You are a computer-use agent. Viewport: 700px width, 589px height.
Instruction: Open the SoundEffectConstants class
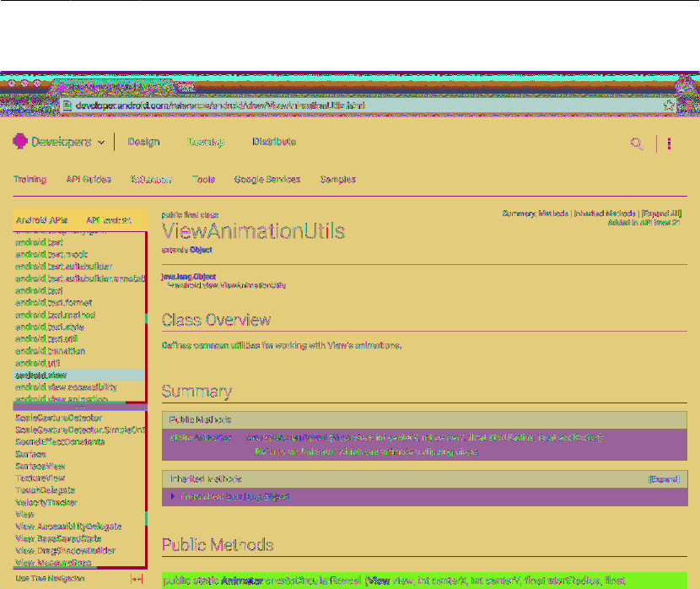pos(60,441)
